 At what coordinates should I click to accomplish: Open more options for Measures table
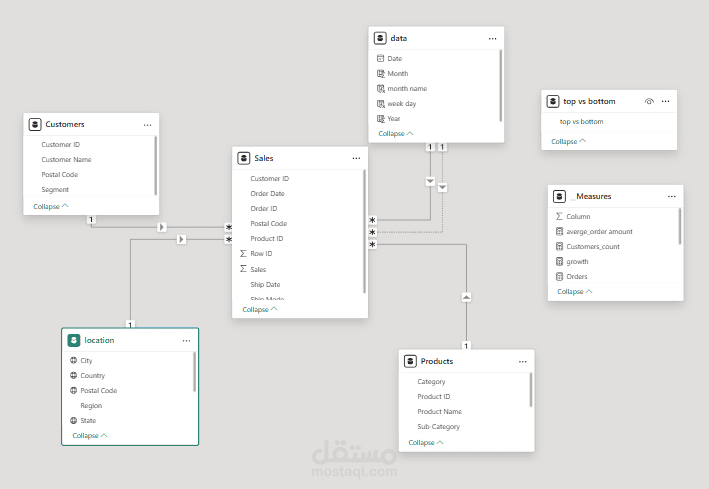pyautogui.click(x=671, y=196)
